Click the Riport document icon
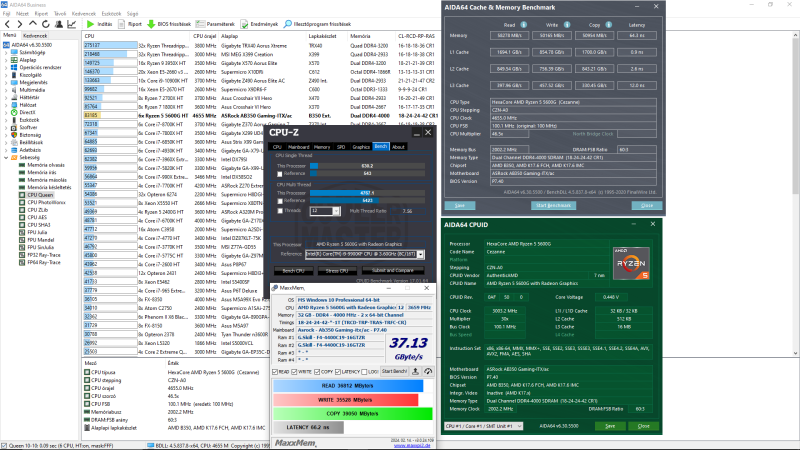This screenshot has height=450, width=800. coord(121,24)
